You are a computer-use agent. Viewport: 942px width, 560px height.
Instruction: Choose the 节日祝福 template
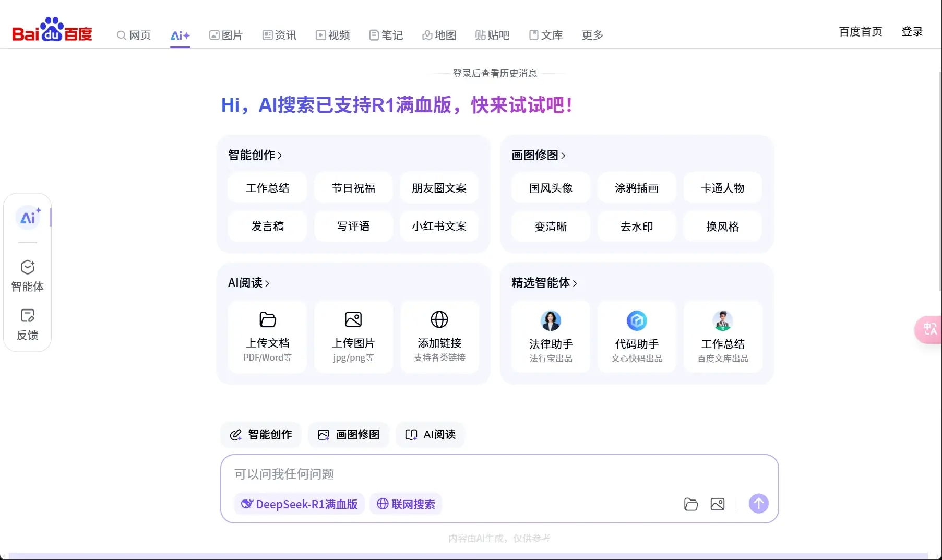(353, 188)
